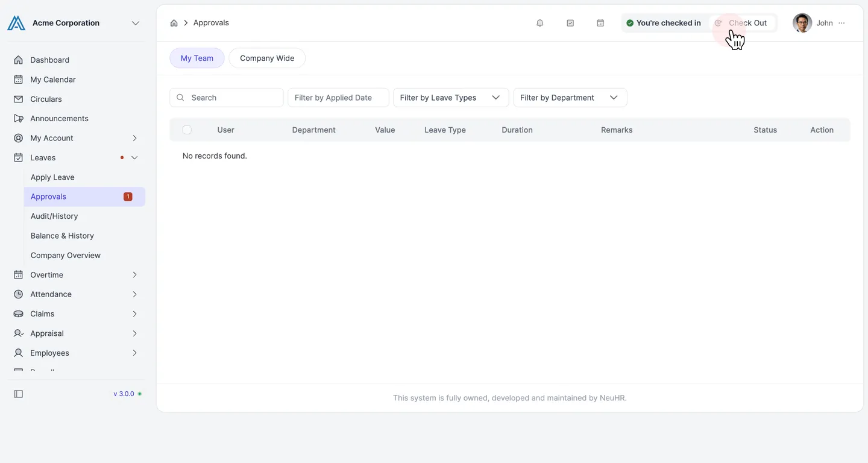Expand the Employees submenu chevron
Screen dimensions: 868x463
134,353
